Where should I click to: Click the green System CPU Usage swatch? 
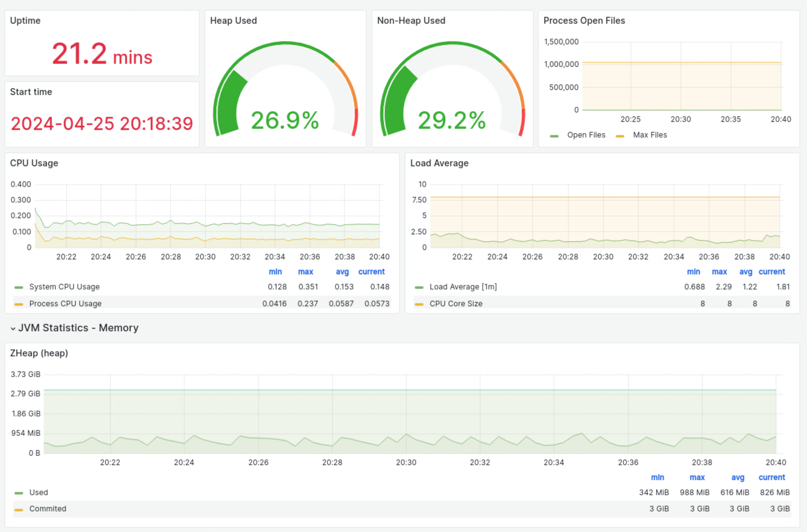(19, 287)
